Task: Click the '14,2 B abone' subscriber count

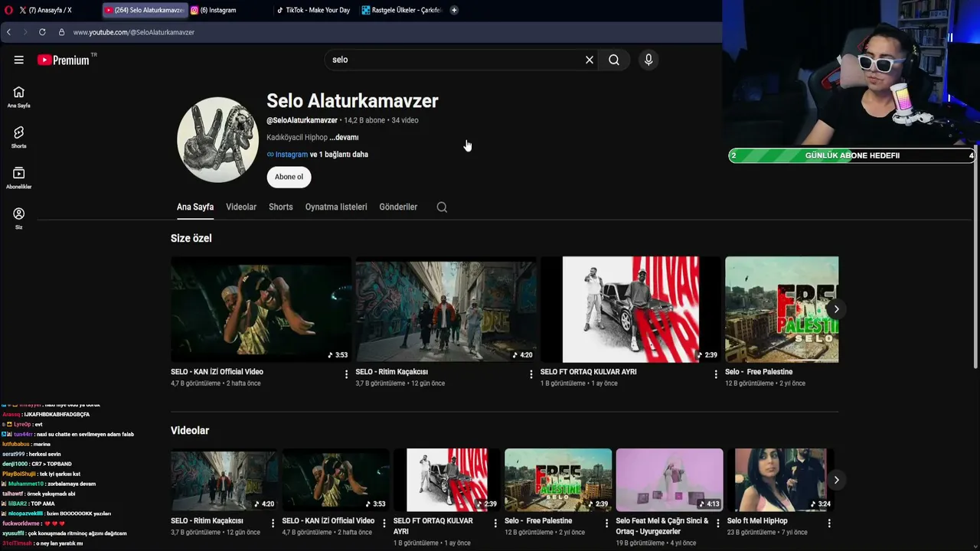Action: click(364, 120)
